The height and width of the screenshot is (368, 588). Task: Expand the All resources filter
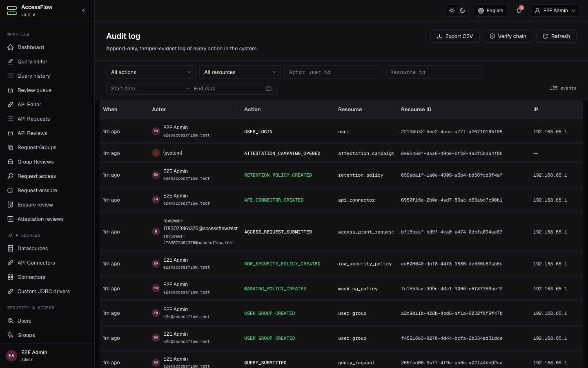pyautogui.click(x=240, y=72)
